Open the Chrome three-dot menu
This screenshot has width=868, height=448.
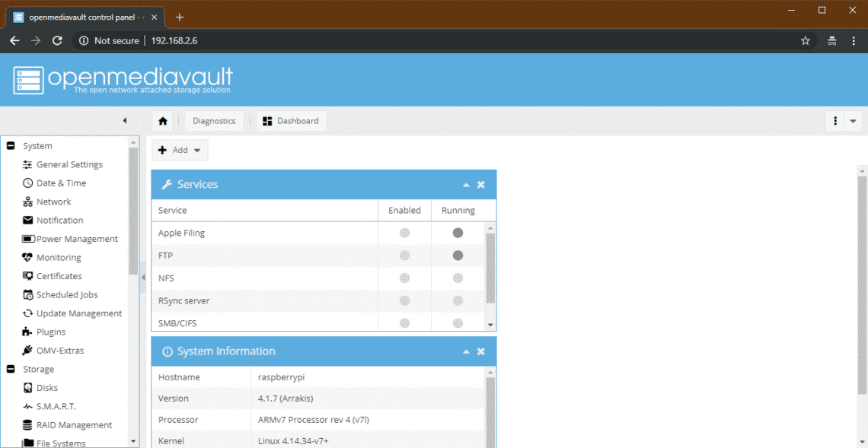pos(853,41)
